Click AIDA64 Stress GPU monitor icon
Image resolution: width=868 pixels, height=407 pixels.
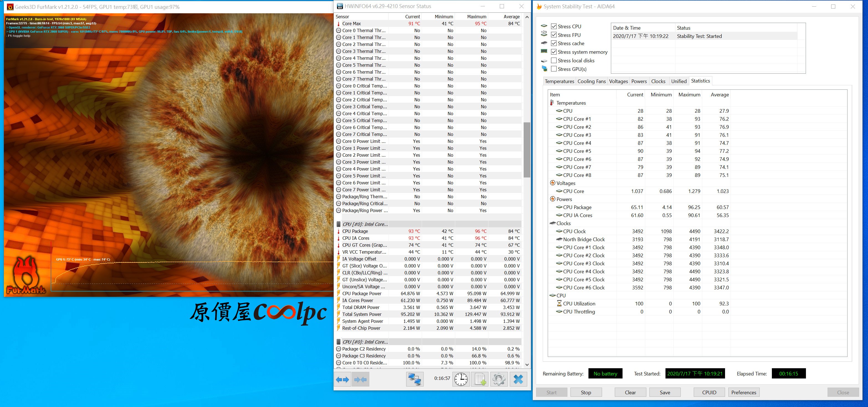tap(544, 69)
